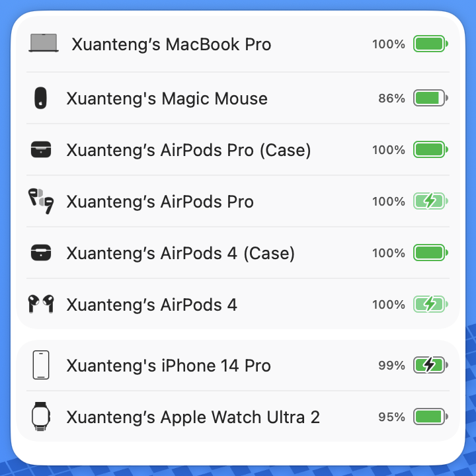476x476 pixels.
Task: Select Xuanteng's AirPods 4 label
Action: point(151,305)
